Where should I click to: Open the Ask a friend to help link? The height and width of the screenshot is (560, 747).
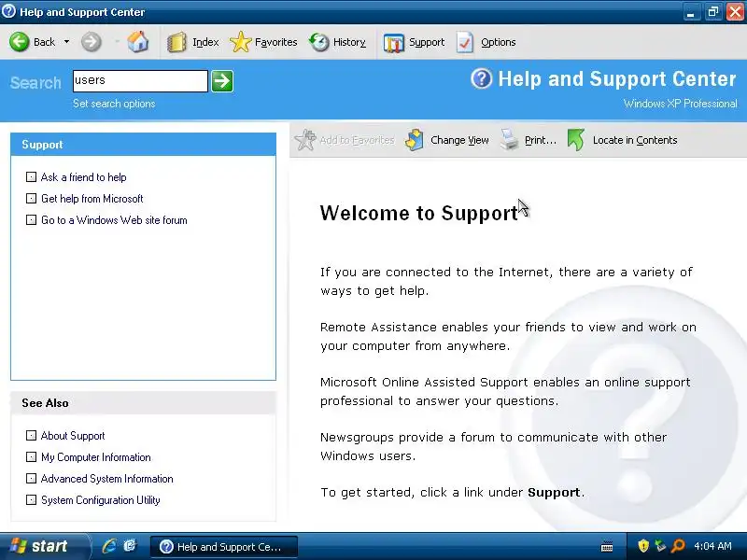[x=83, y=177]
